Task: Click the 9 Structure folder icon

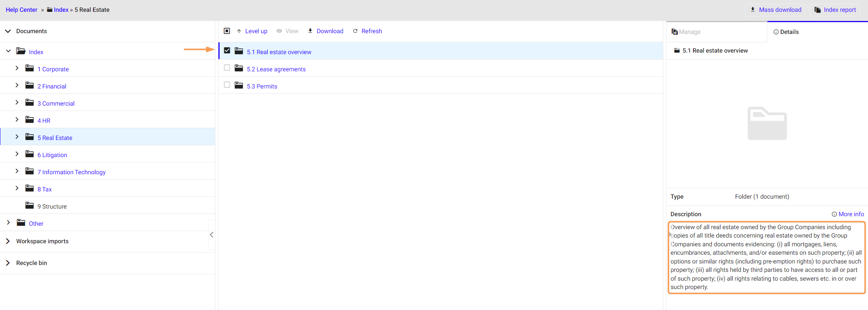Action: (29, 206)
